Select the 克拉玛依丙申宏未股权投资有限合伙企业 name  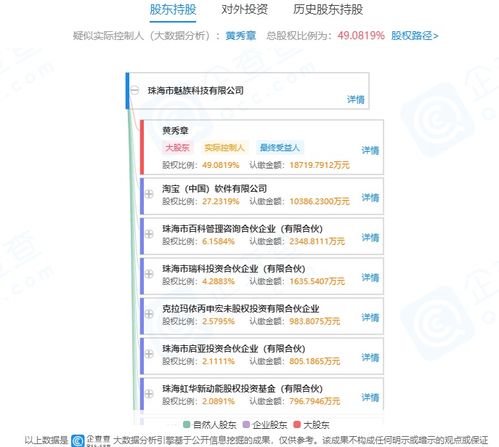tap(241, 309)
